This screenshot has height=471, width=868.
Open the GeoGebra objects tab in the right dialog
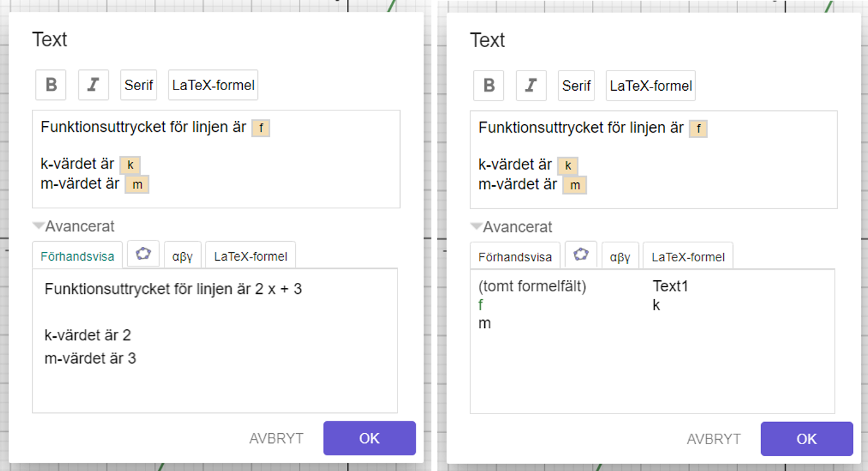581,255
